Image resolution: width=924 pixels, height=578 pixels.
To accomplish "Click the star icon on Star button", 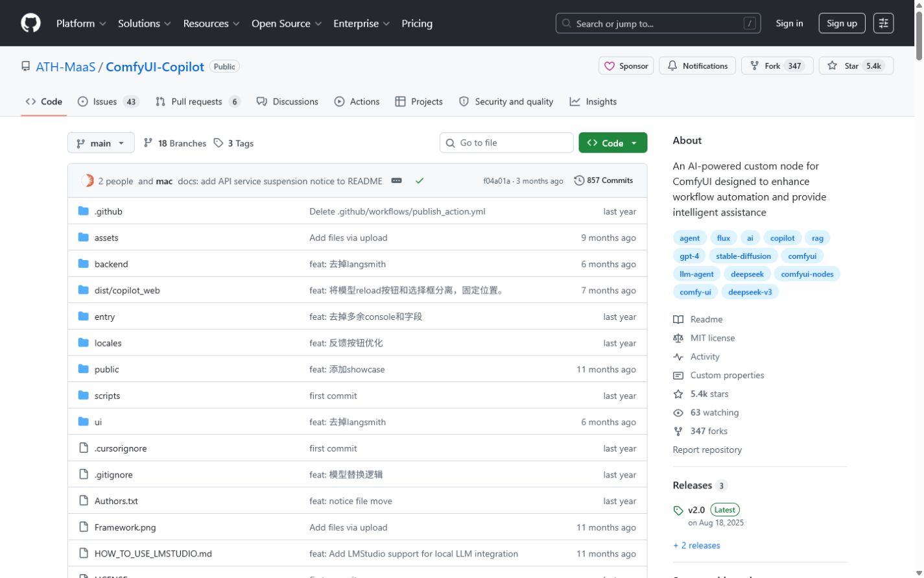I will point(833,66).
